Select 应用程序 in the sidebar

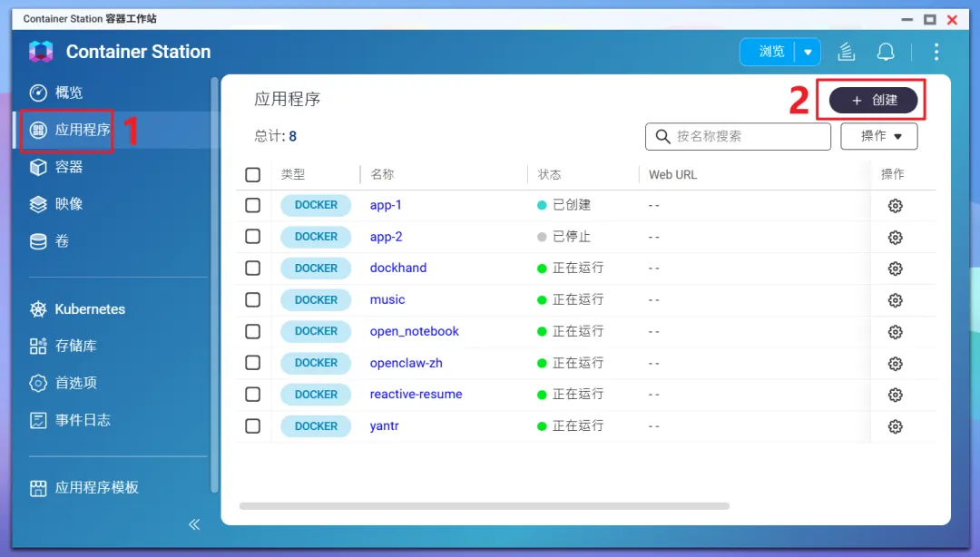click(83, 130)
